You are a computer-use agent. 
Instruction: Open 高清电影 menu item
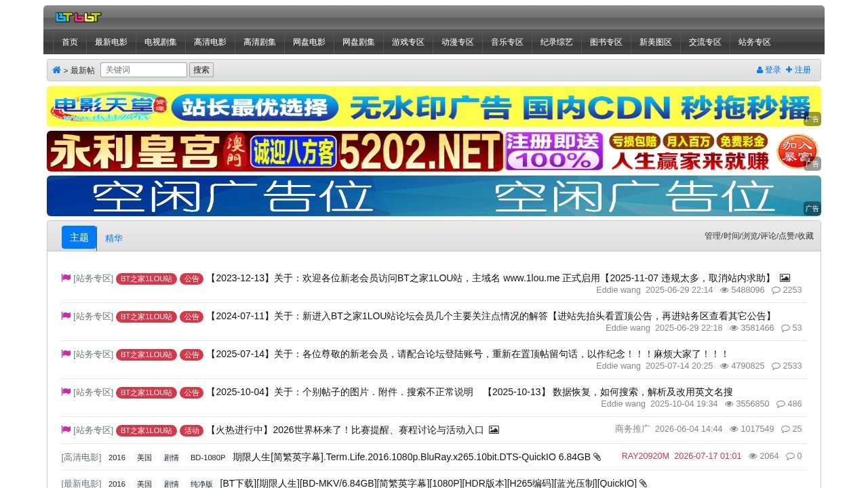[210, 42]
